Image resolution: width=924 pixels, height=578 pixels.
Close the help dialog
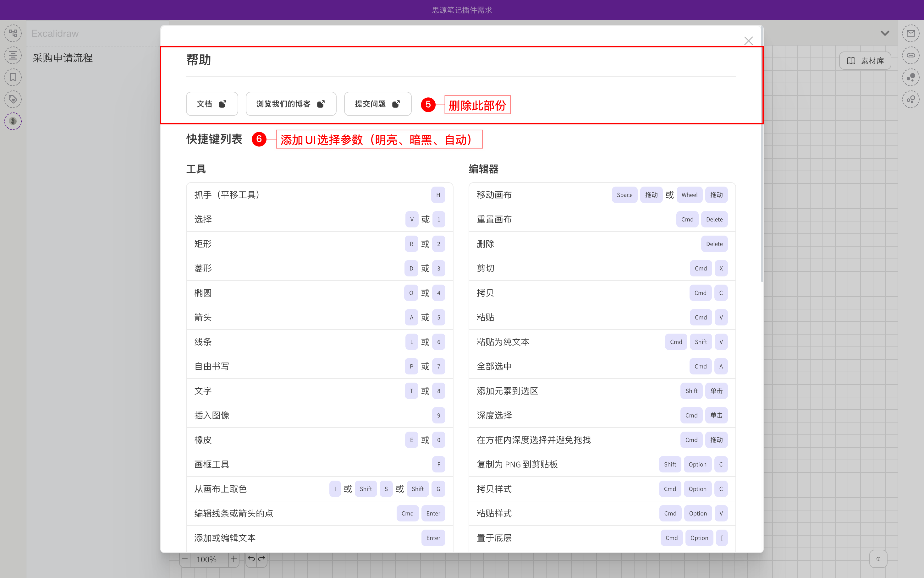point(748,41)
